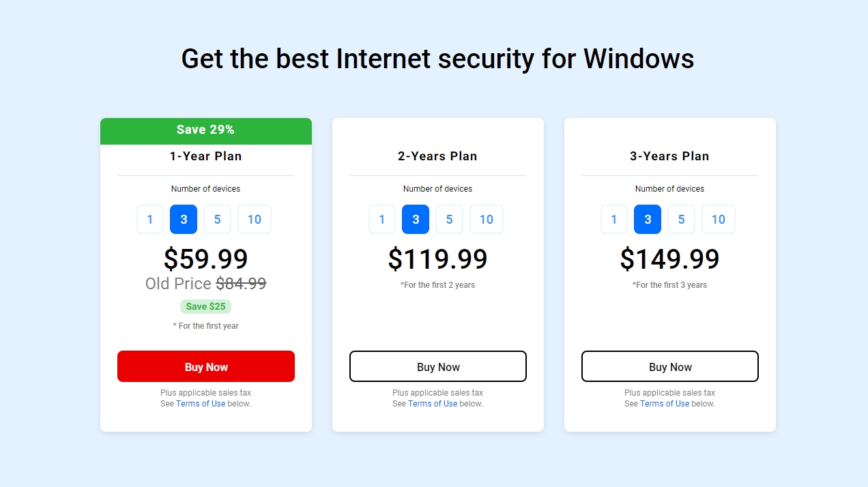Select 3 devices for the 2-Years Plan
868x487 pixels.
coord(415,219)
